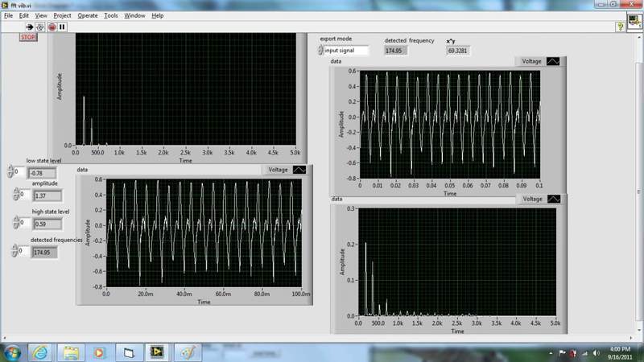Click the low state level index stepper
Screen dimensions: 644x362
point(11,172)
